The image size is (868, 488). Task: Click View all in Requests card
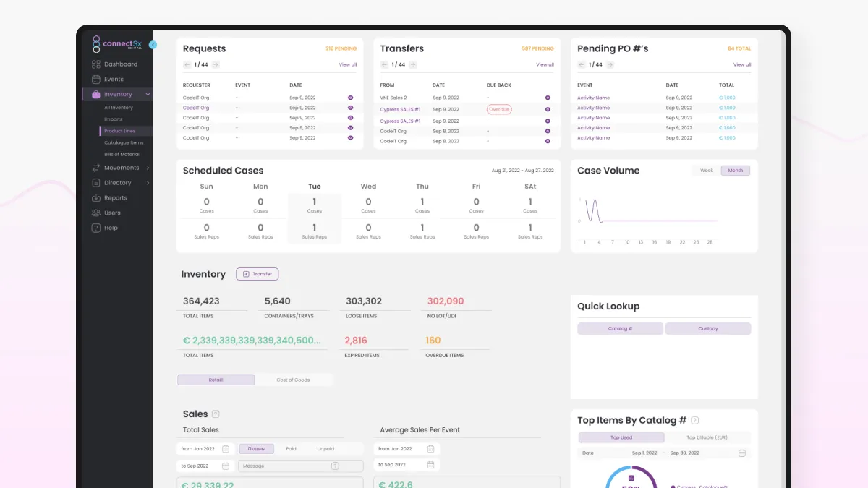(348, 64)
